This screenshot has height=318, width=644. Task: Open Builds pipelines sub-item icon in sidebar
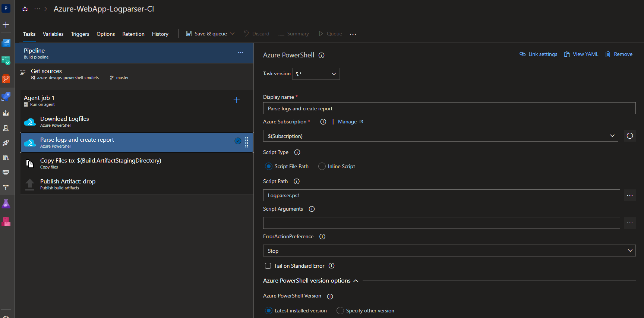[x=6, y=113]
